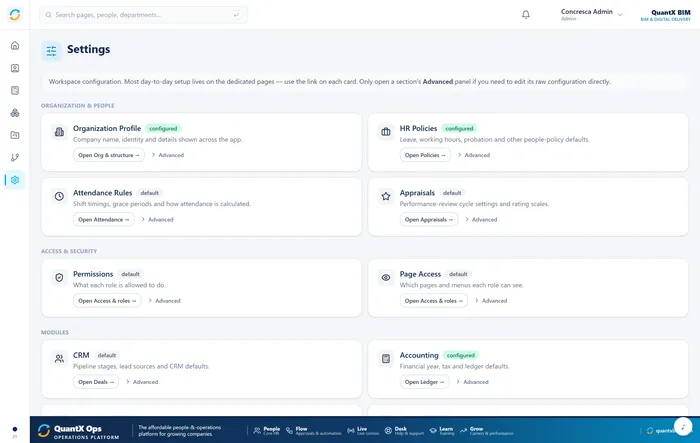Click the app logo at the top of the sidebar
Viewport: 700px width, 443px height.
[x=15, y=15]
